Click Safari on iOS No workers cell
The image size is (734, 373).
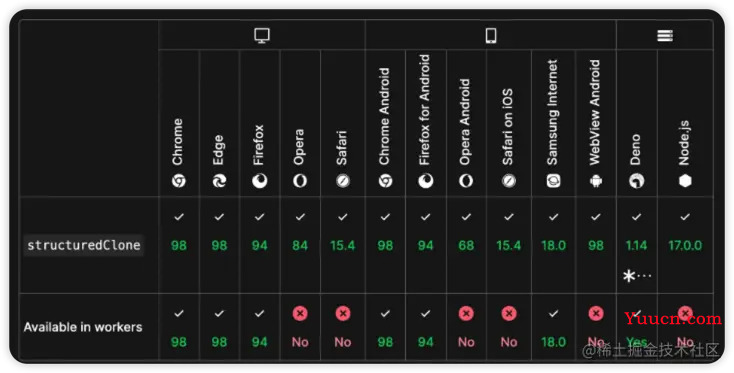(509, 327)
